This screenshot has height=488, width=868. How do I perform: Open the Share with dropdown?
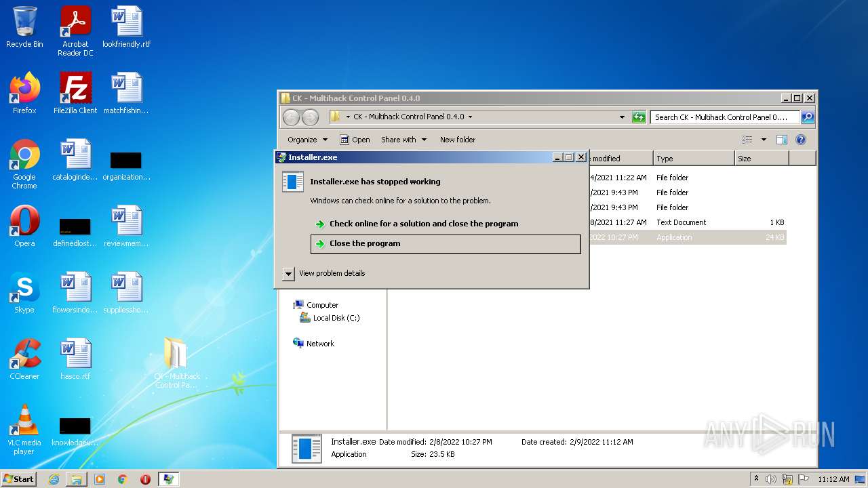404,140
